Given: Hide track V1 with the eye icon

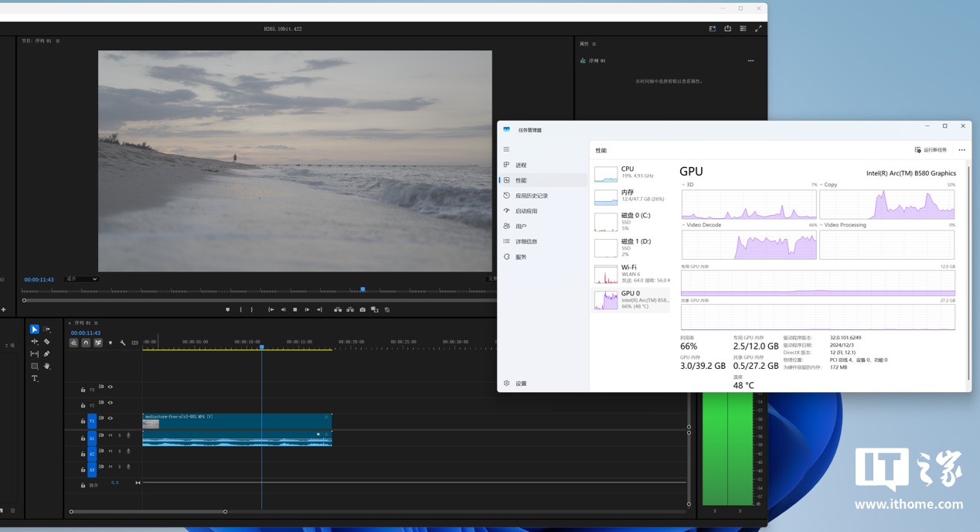Looking at the screenshot, I should [110, 418].
